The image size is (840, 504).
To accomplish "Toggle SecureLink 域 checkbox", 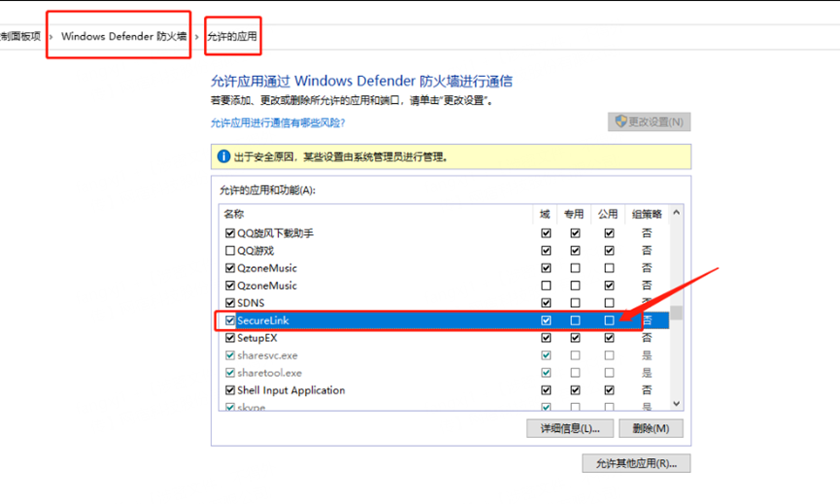I will [x=546, y=320].
